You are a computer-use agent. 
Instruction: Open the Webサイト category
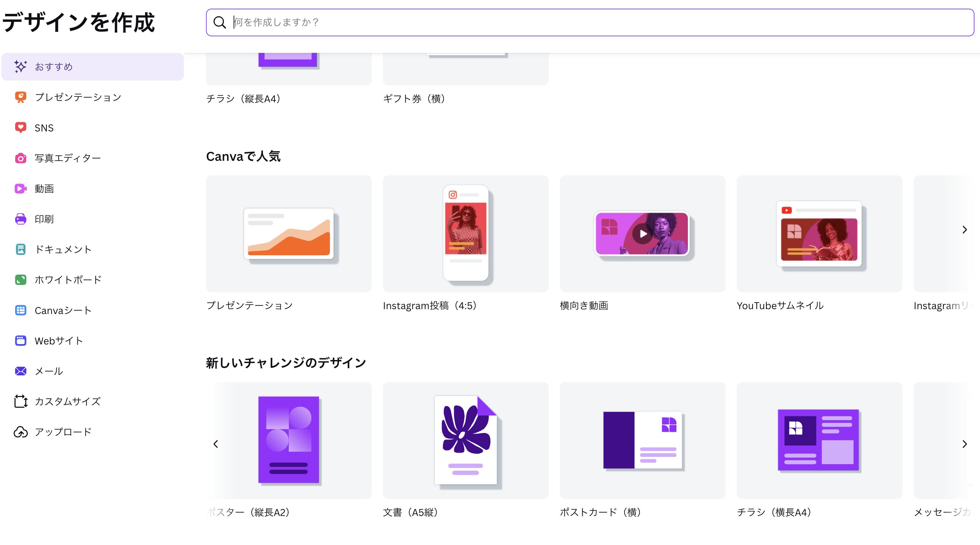click(59, 341)
